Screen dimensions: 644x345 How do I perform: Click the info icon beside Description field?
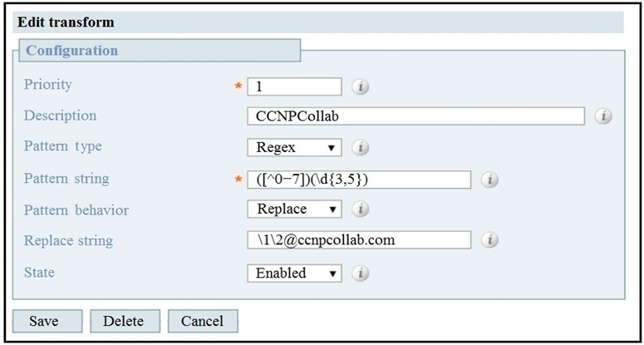pyautogui.click(x=604, y=116)
